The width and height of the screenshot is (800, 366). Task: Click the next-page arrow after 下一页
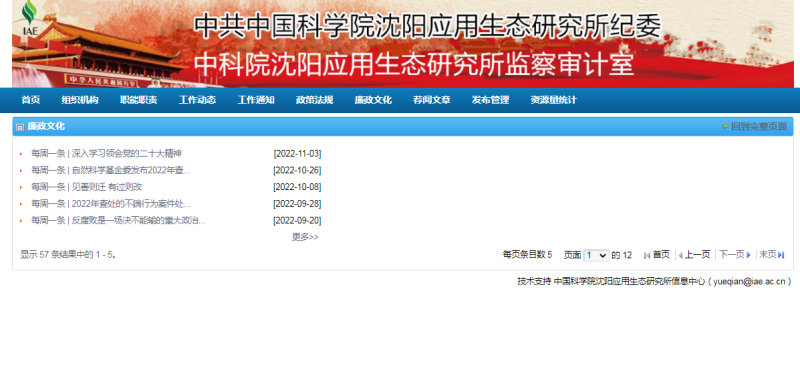point(748,255)
